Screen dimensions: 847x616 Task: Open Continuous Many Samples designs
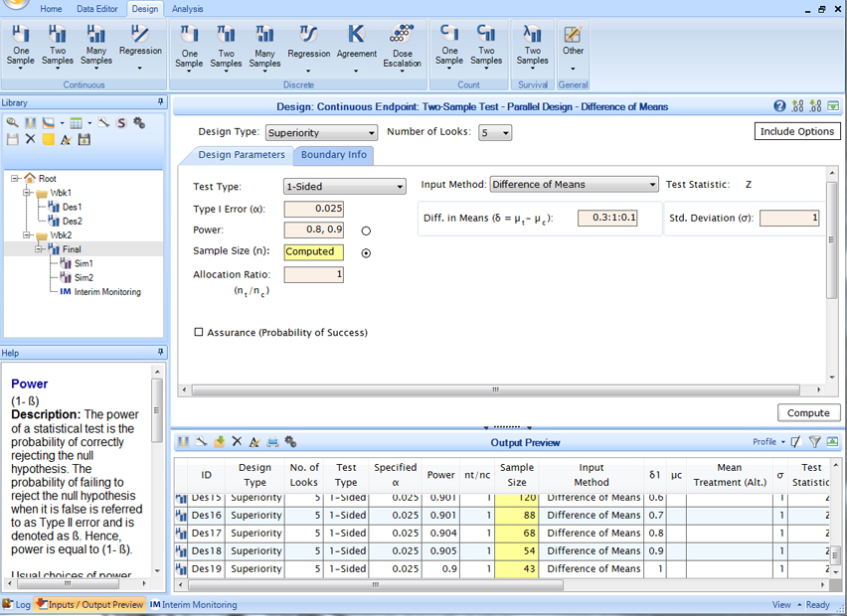pyautogui.click(x=96, y=48)
